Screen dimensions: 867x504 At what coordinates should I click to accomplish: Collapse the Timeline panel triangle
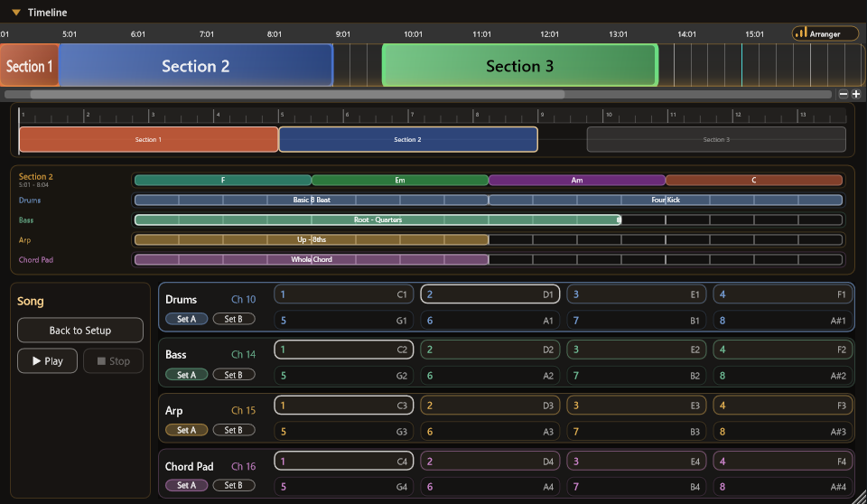[16, 12]
